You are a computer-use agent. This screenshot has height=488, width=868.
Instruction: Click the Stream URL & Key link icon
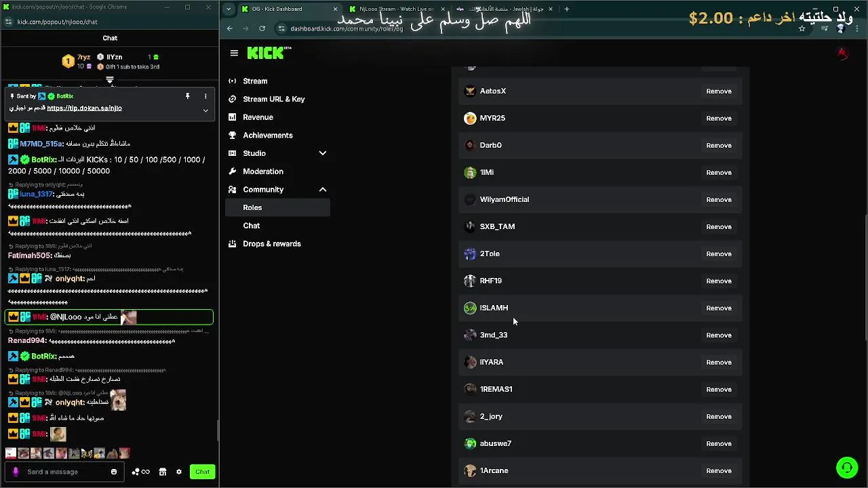coord(233,99)
